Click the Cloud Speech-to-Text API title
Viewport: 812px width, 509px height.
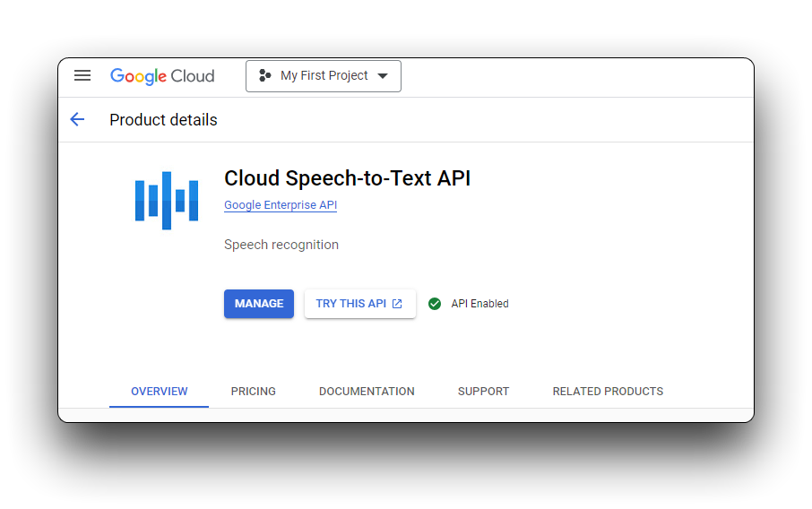[x=348, y=178]
